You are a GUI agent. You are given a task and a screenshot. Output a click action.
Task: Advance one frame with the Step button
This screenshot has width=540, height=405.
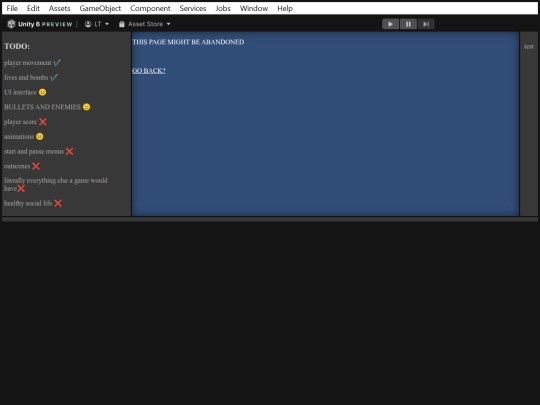pos(426,24)
